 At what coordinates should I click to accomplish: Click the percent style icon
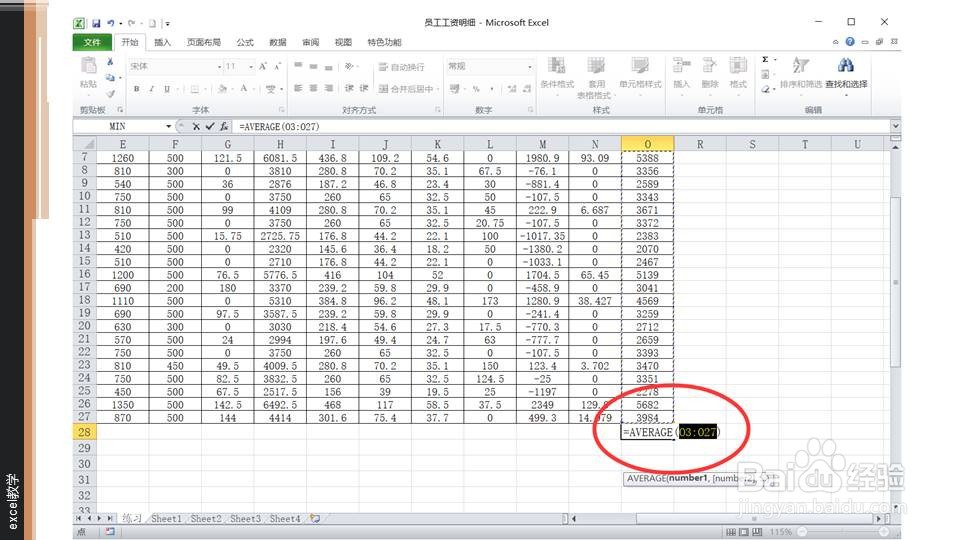(476, 89)
